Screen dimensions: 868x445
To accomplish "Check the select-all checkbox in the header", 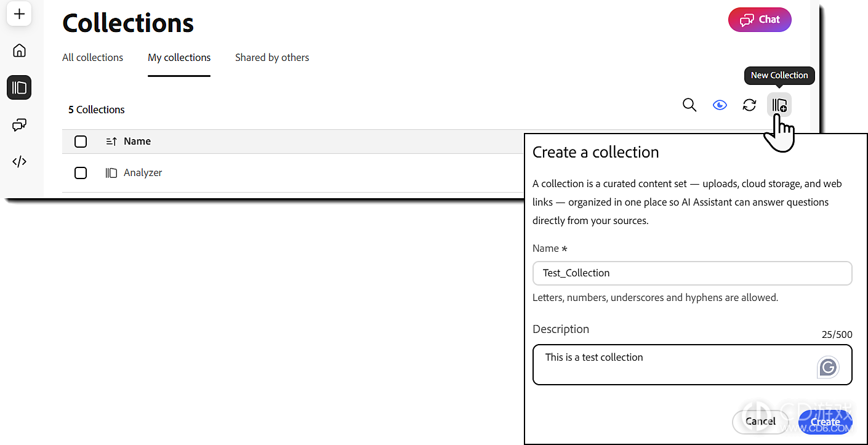I will 81,142.
